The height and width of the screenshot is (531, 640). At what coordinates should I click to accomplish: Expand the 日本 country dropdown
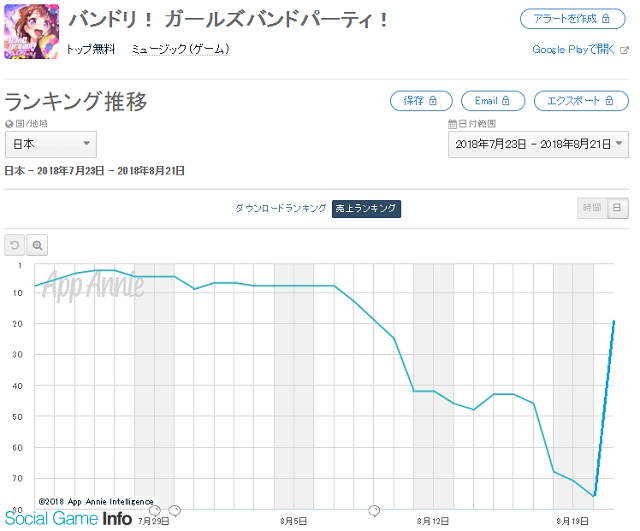(x=51, y=144)
